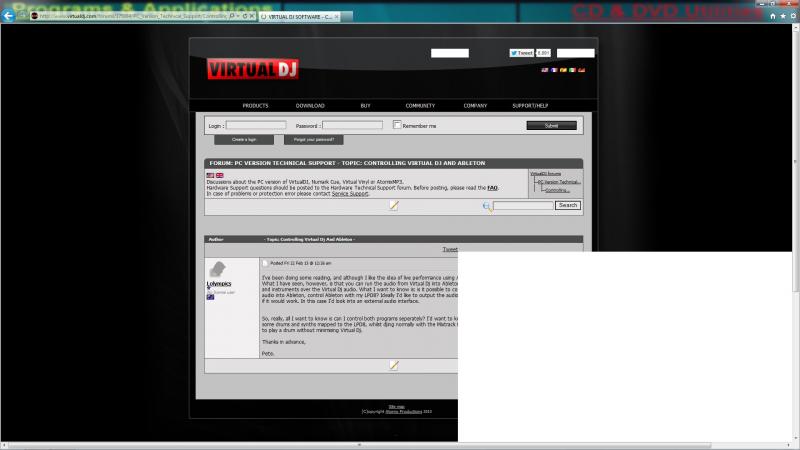Open the DOWNLOAD menu
The height and width of the screenshot is (450, 800).
click(310, 106)
